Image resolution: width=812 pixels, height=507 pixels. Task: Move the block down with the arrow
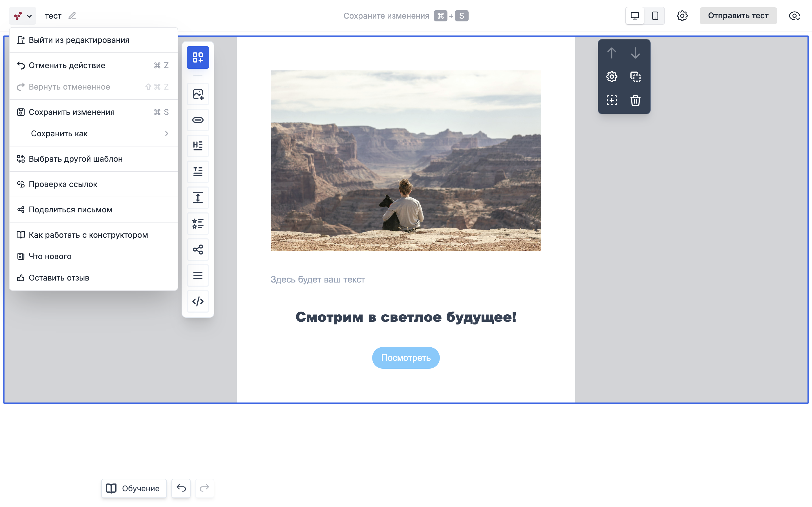point(635,53)
